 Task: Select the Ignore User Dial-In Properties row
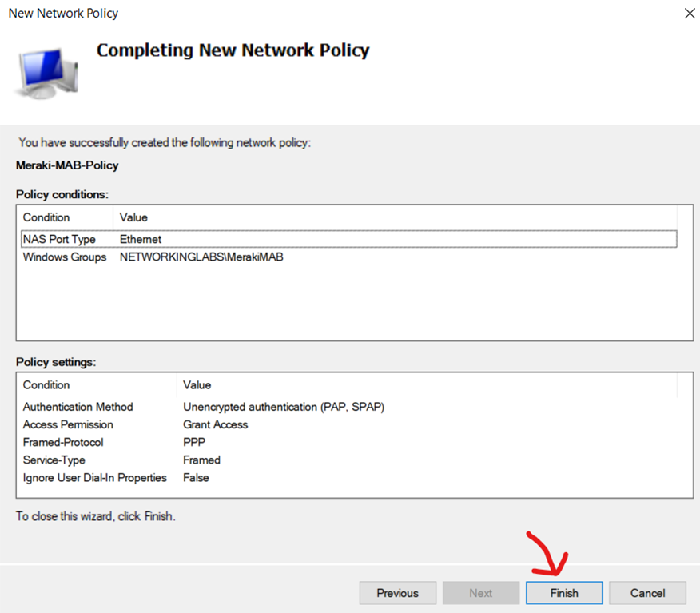coord(349,478)
